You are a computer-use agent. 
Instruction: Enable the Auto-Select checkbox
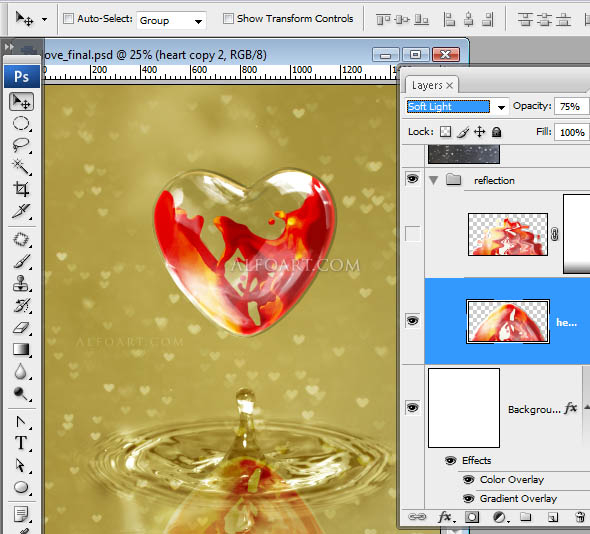(68, 18)
